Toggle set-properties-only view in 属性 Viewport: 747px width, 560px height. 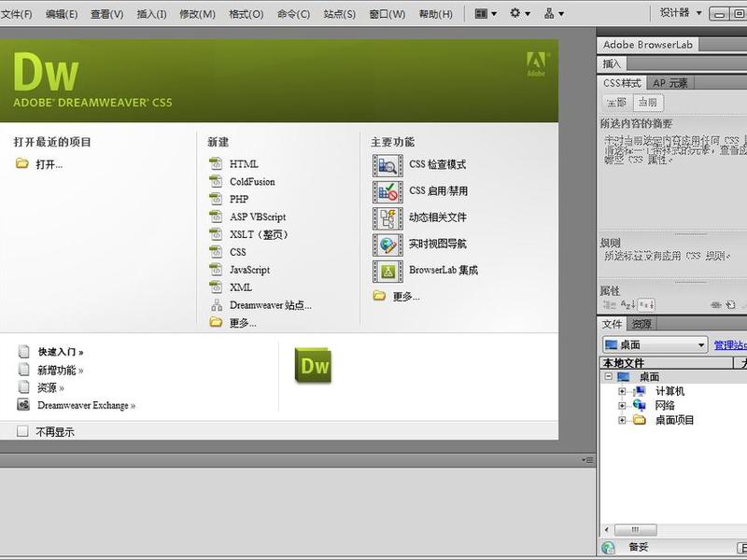click(x=646, y=305)
